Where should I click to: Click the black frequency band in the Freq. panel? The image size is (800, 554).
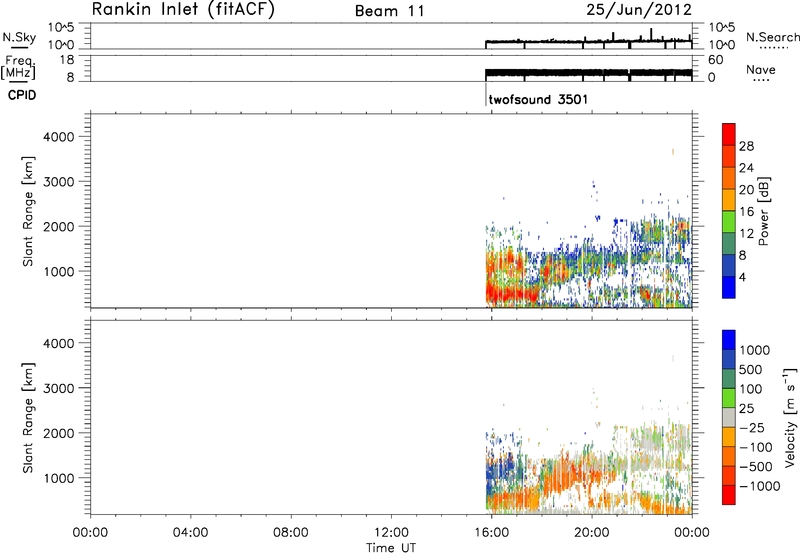588,73
